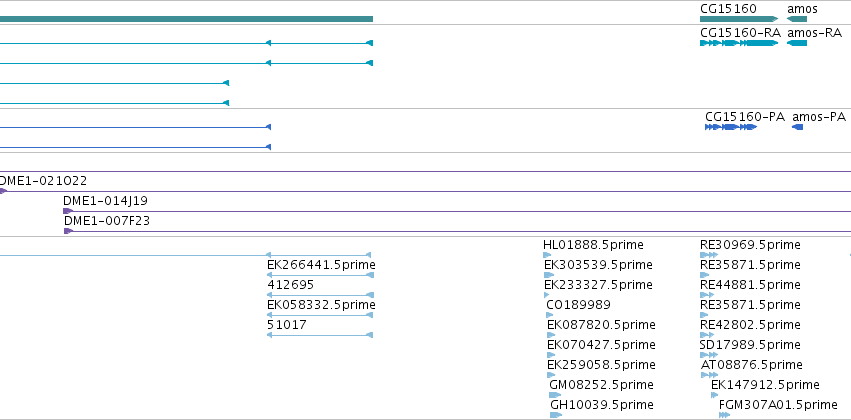Screen dimensions: 851x420
Task: Select the DME1-014J19 clone start marker
Action: 68,211
